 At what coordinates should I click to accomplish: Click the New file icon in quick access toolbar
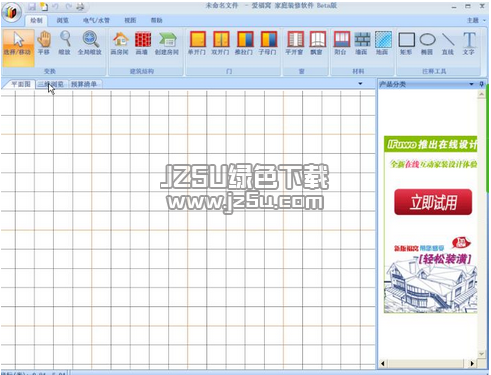pyautogui.click(x=44, y=6)
